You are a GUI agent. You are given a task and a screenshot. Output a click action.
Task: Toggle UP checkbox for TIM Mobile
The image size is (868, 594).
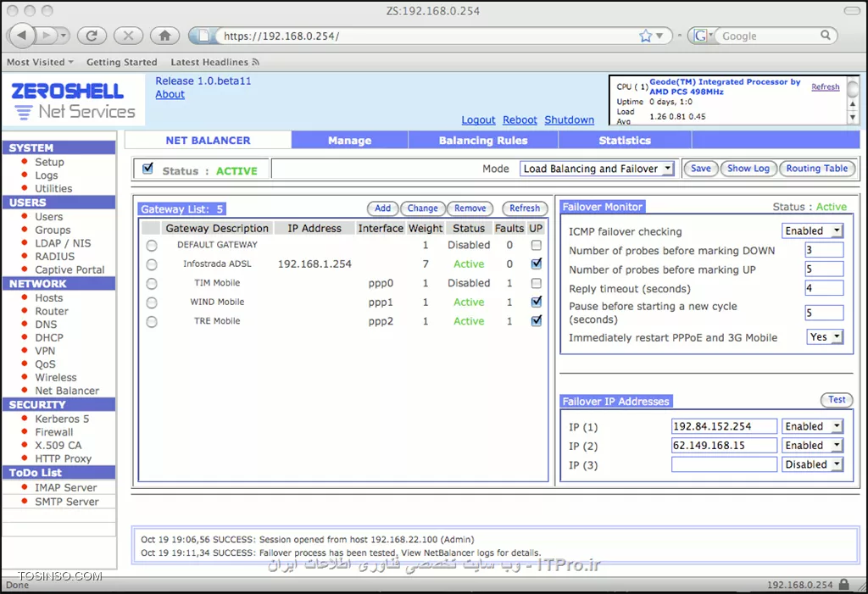(536, 283)
